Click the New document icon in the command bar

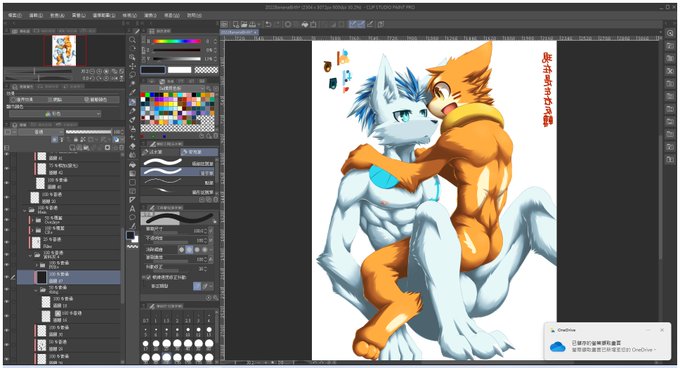(236, 24)
